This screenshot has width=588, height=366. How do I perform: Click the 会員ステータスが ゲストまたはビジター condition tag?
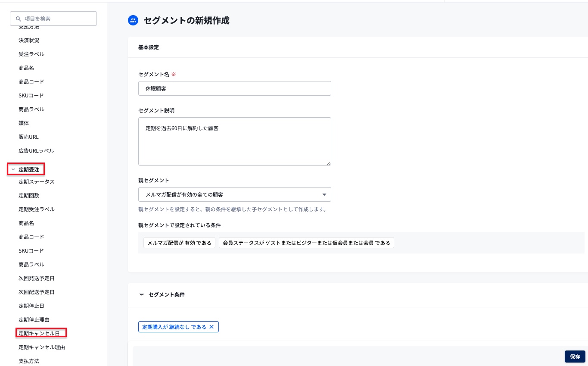pyautogui.click(x=306, y=243)
